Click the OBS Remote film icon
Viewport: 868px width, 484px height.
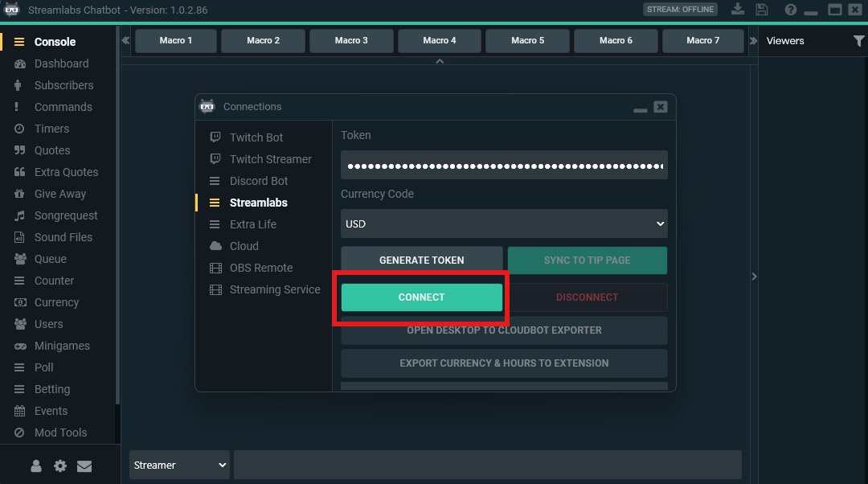[x=215, y=268]
